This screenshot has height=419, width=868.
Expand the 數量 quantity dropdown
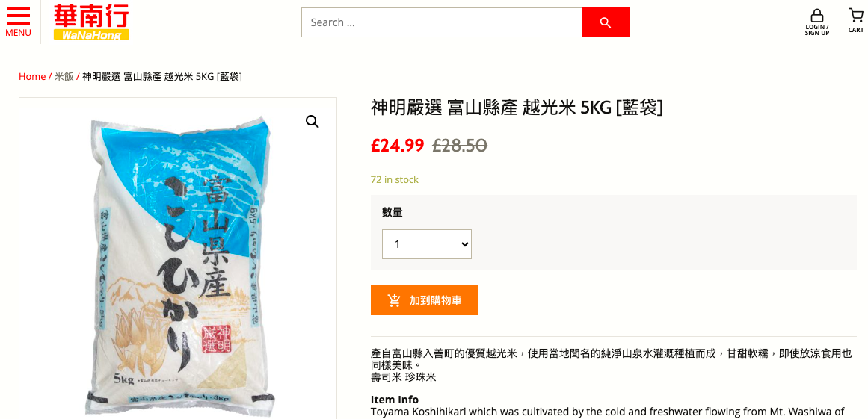[427, 243]
